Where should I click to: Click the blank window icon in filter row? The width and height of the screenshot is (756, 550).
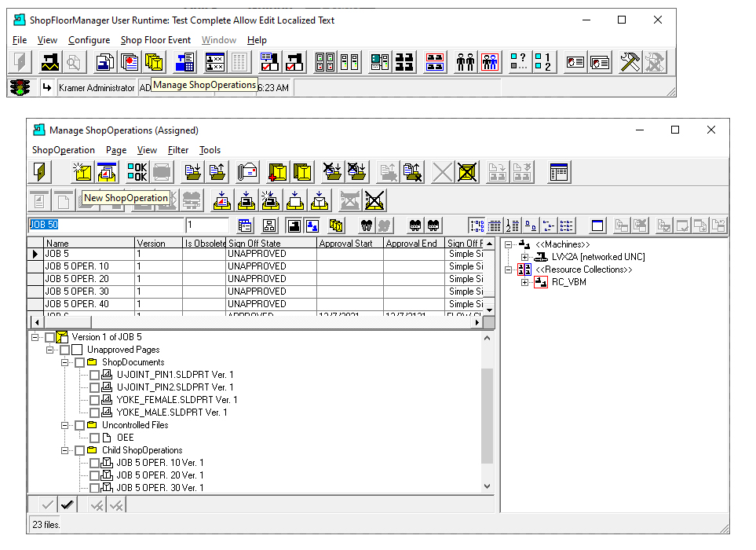(x=597, y=225)
